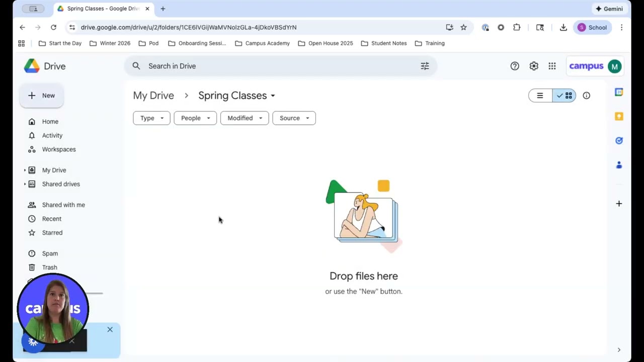Open a new browser tab
The width and height of the screenshot is (644, 362).
pos(163,9)
